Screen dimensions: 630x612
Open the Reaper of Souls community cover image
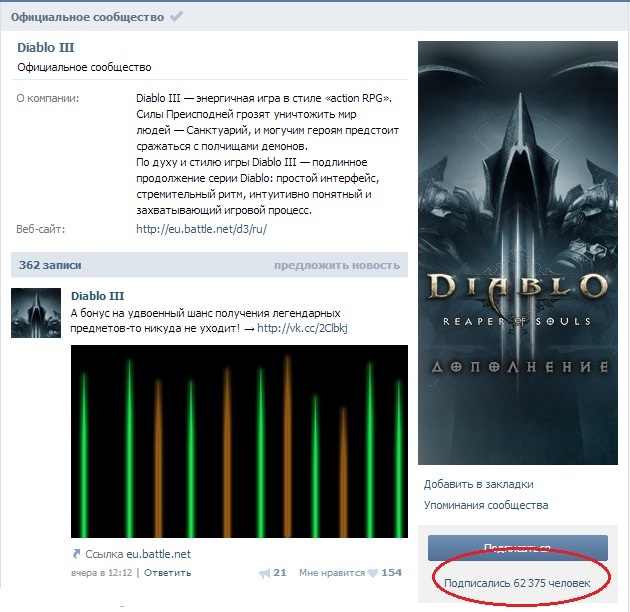tap(518, 253)
